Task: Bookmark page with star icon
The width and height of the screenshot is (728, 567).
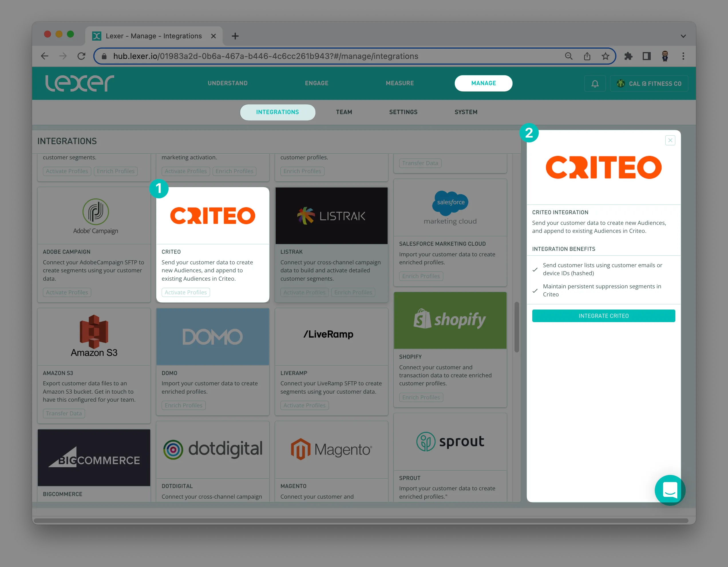Action: pyautogui.click(x=605, y=56)
